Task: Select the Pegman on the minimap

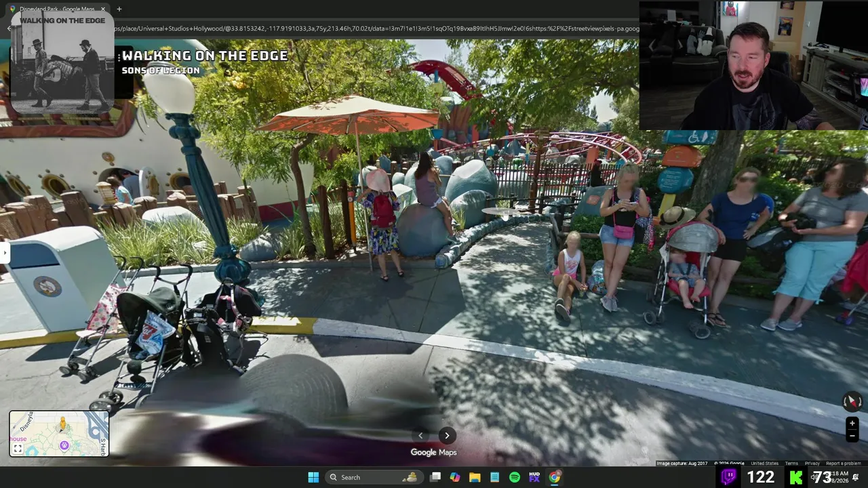Action: coord(62,424)
